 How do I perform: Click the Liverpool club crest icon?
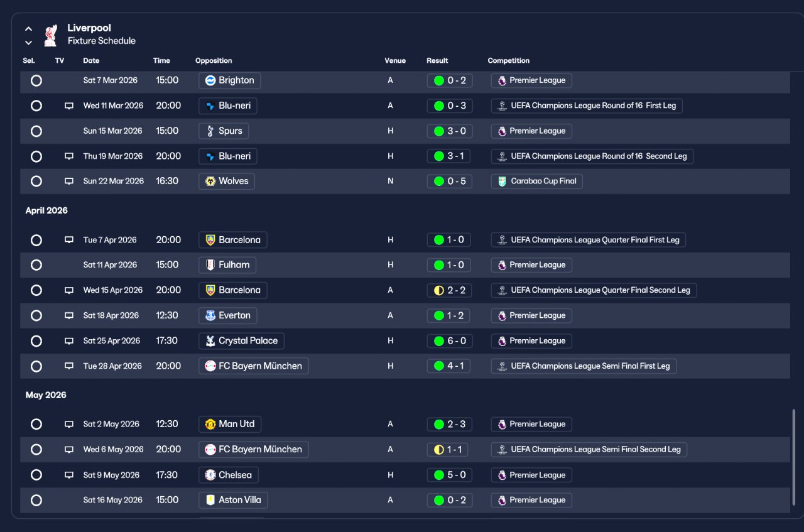(x=50, y=35)
